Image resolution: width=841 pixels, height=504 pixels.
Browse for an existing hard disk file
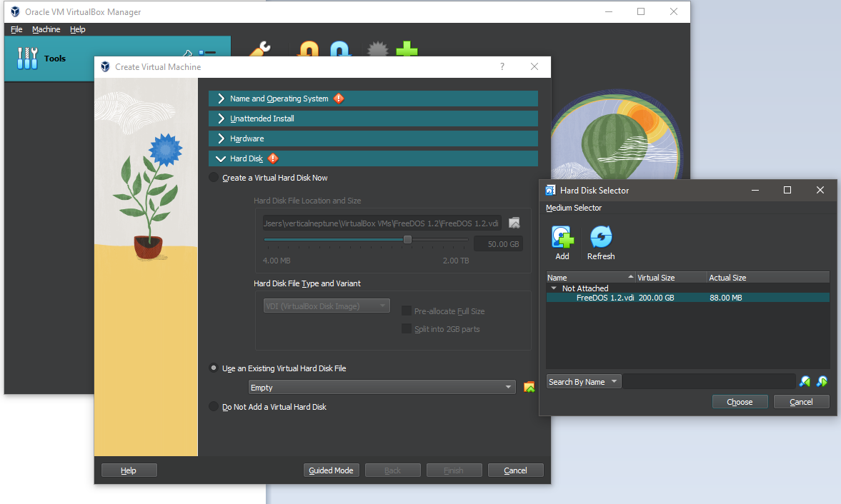click(529, 388)
